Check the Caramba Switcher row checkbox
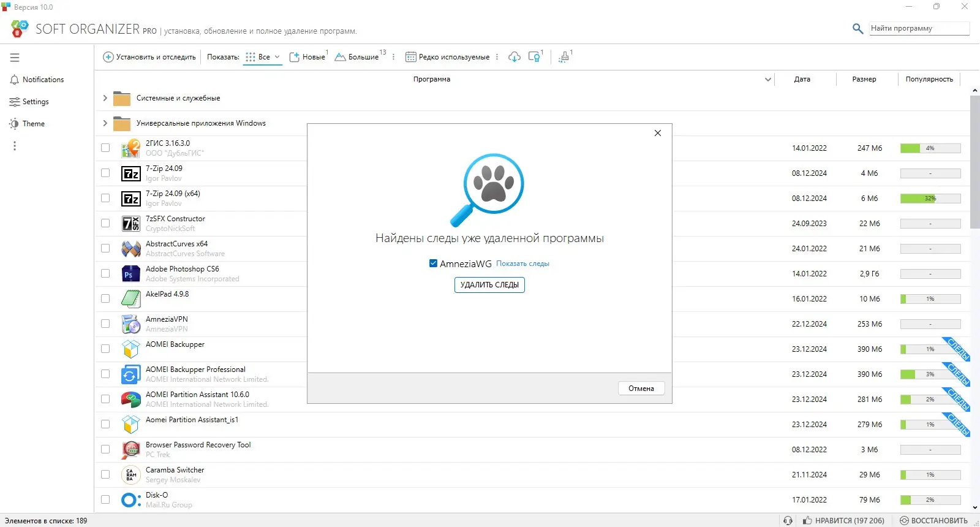 coord(105,474)
